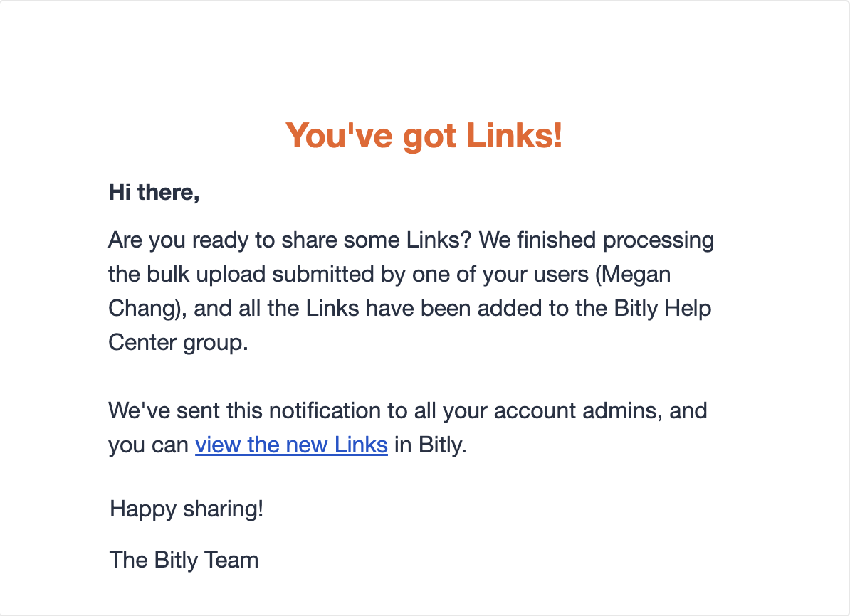Click the 'Bitly Help' group name text
This screenshot has height=616, width=850.
point(663,309)
